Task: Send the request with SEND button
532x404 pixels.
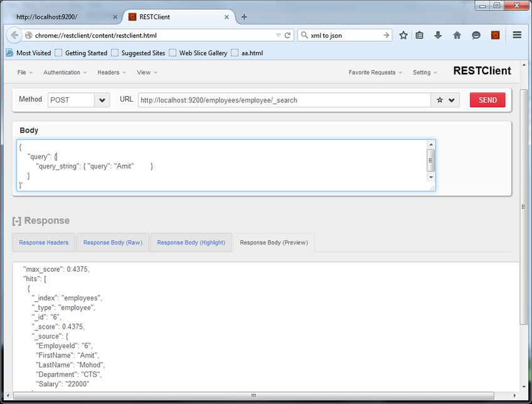Action: click(488, 100)
